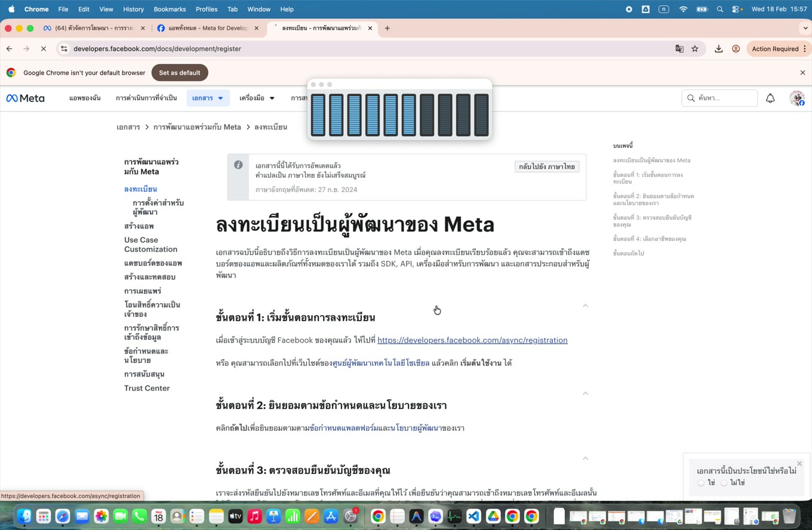812x530 pixels.
Task: Open a new tab with the plus button
Action: point(387,28)
